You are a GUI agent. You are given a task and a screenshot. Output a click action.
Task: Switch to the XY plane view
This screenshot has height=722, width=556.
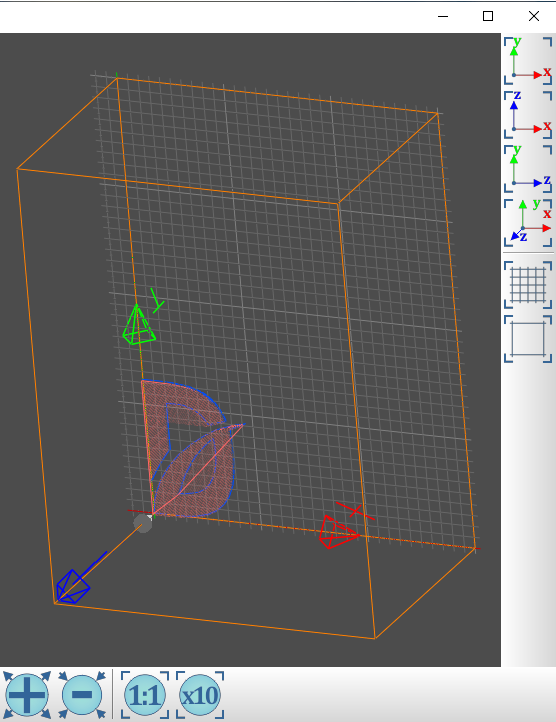coord(528,60)
